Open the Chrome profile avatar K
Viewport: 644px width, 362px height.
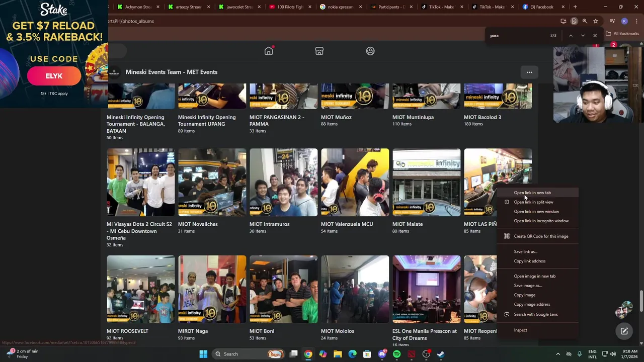pyautogui.click(x=624, y=21)
